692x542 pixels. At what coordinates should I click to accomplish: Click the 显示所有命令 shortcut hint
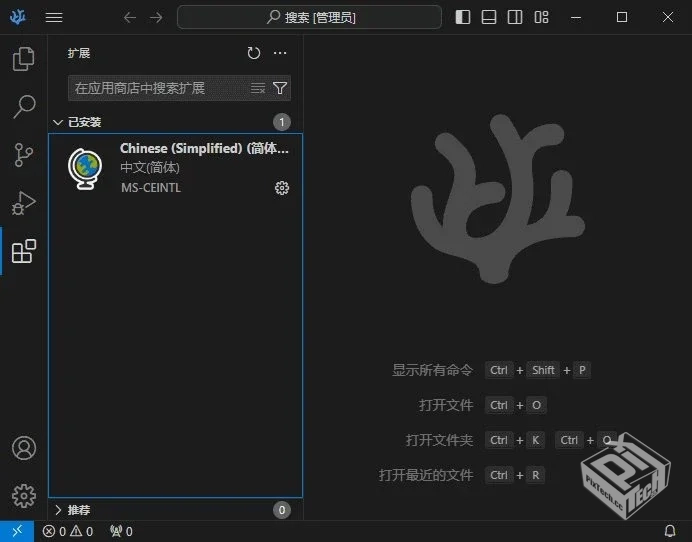tap(432, 370)
